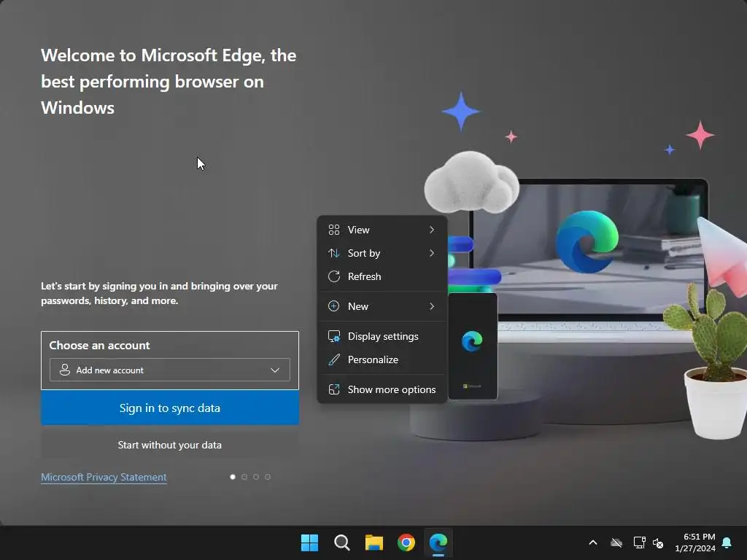The height and width of the screenshot is (560, 747).
Task: Open the Microsoft Privacy Statement link
Action: (104, 477)
